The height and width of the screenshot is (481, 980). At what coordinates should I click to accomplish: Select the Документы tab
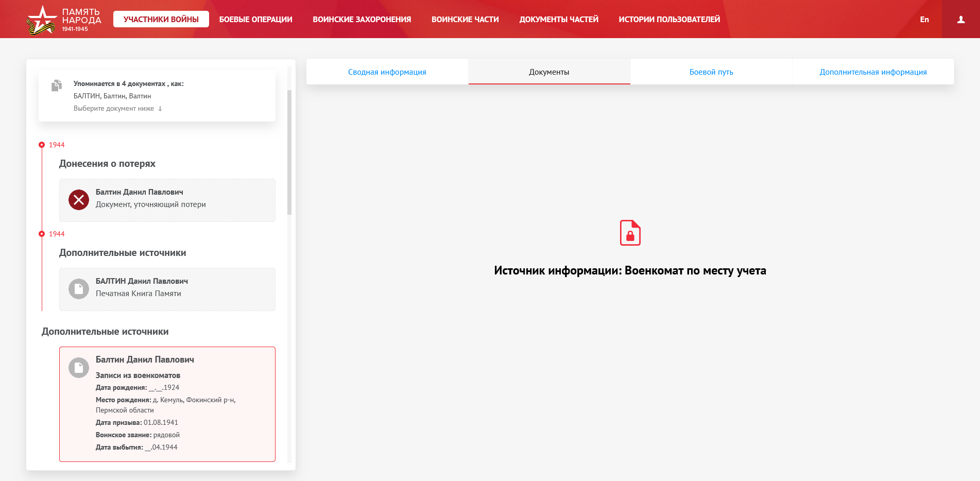point(549,72)
